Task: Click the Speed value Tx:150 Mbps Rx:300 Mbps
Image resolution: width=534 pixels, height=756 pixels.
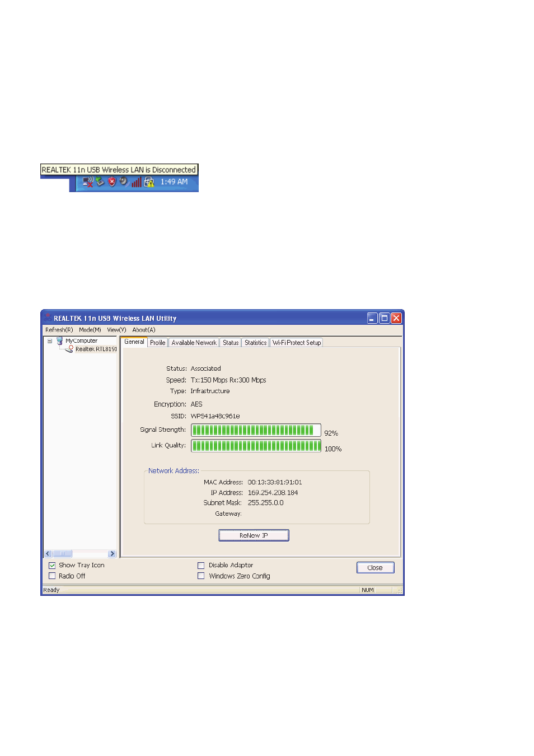Action: point(228,380)
